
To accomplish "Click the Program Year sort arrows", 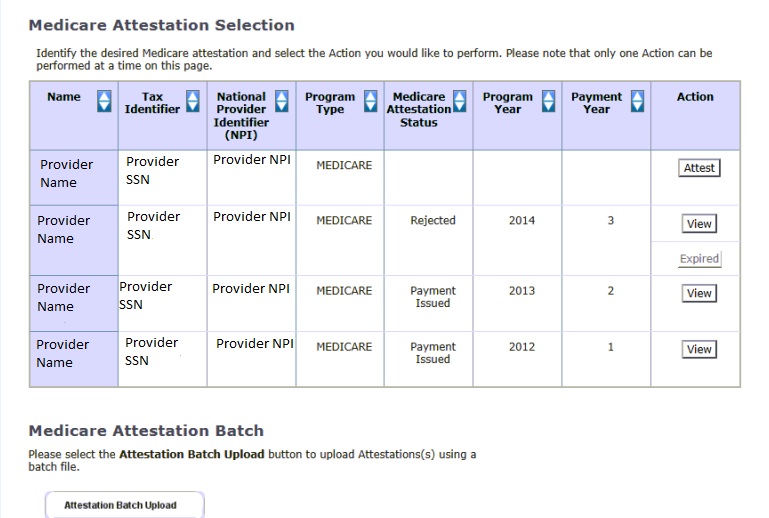I will tap(548, 101).
